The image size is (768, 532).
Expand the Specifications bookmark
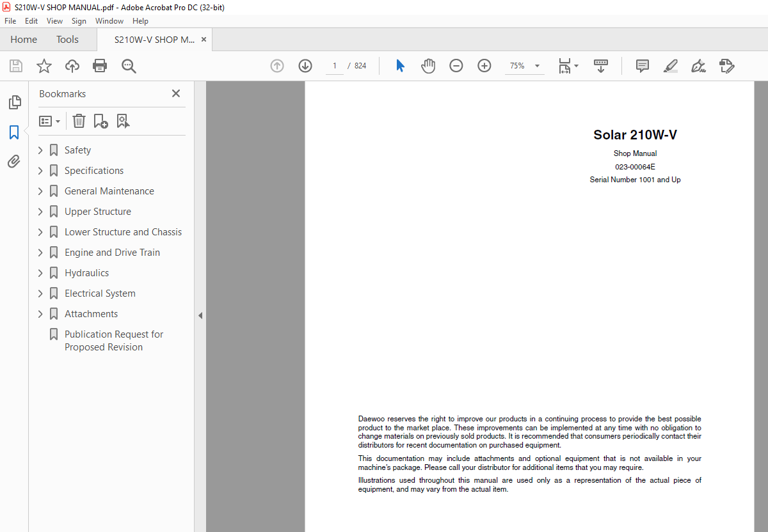[x=40, y=171]
